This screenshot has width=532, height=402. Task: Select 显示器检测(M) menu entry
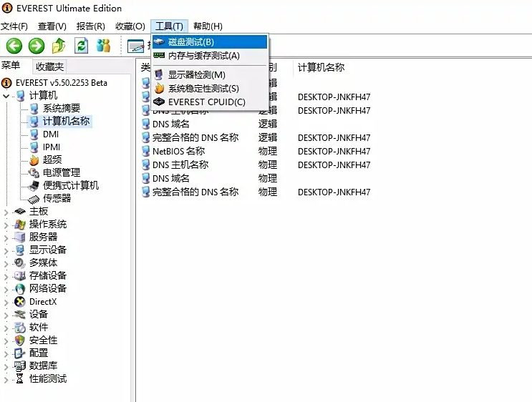pos(210,75)
